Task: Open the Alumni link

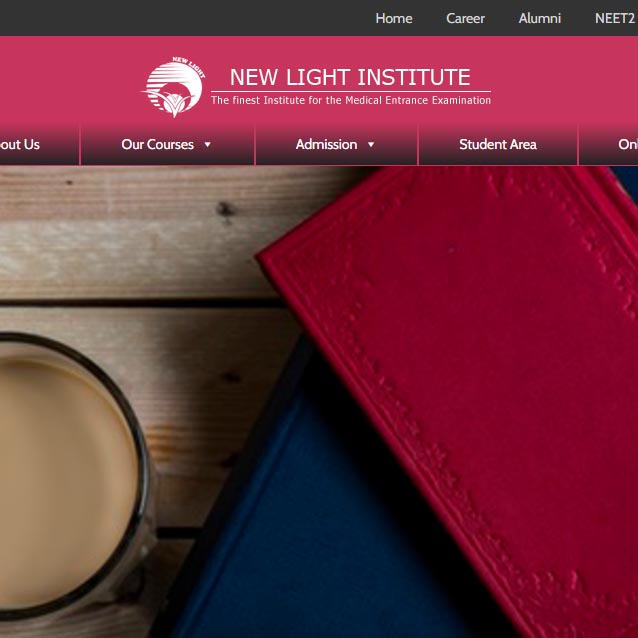Action: (x=540, y=18)
